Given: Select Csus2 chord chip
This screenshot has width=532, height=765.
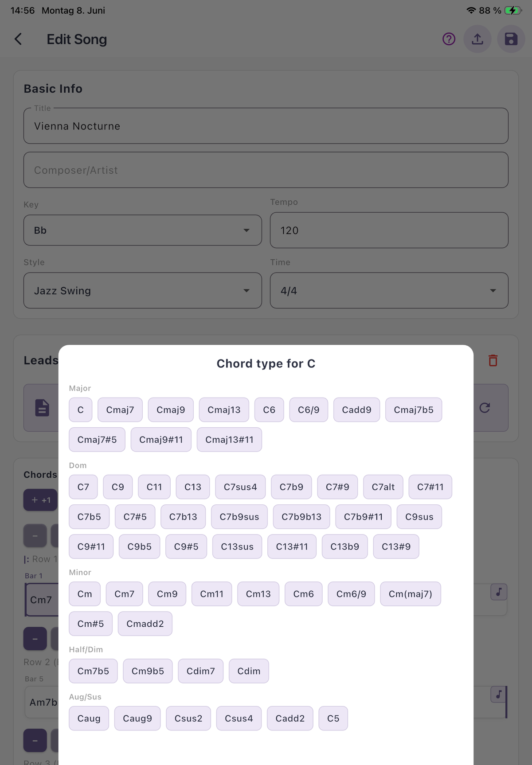Looking at the screenshot, I should click(x=188, y=718).
